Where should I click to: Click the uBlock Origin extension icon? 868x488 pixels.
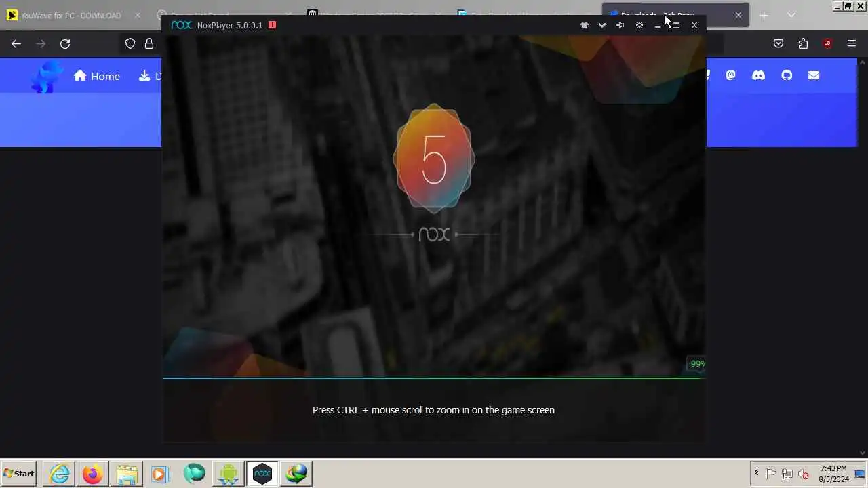[x=827, y=43]
